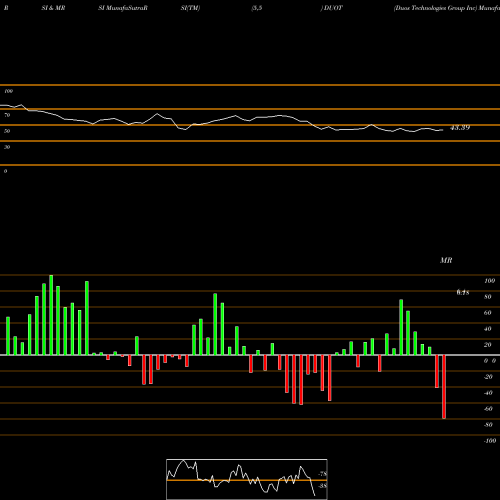Image resolution: width=500 pixels, height=500 pixels.
Task: Click the ") DUOT" ticker text
Action: 331,8
